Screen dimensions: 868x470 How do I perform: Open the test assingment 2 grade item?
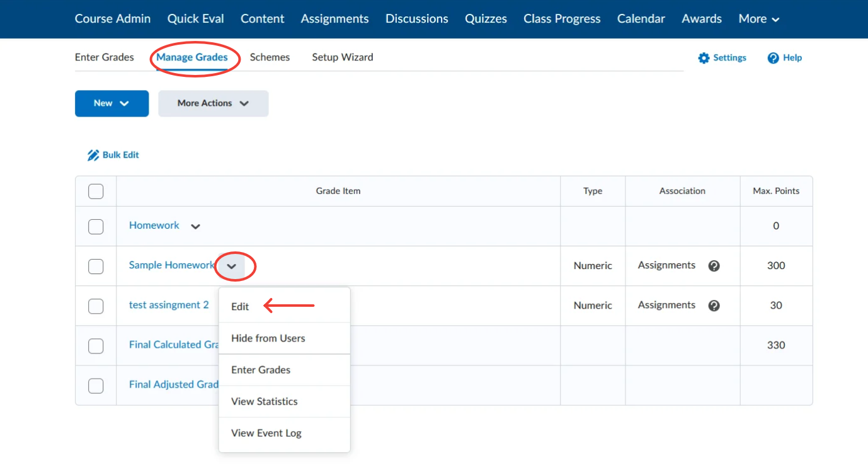[168, 305]
